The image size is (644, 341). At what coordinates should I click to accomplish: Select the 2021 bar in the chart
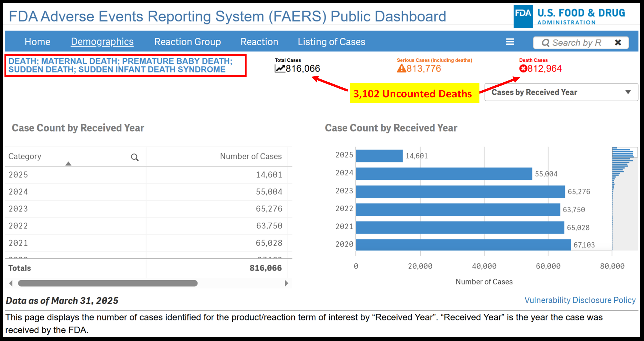coord(460,227)
